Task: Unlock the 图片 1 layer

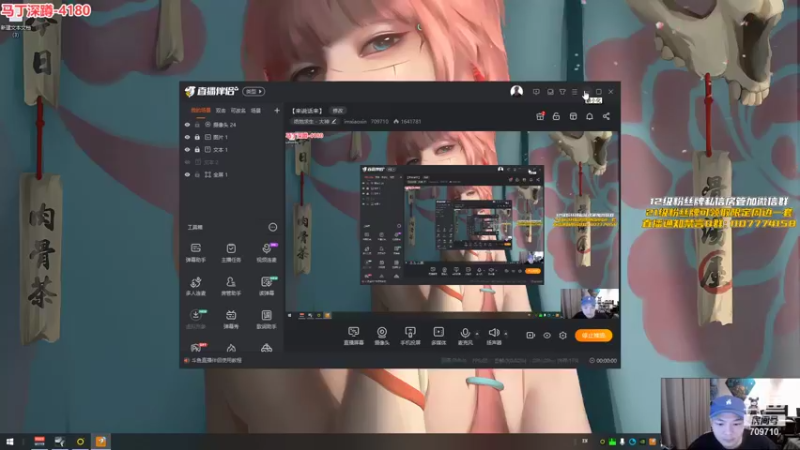Action: (197, 137)
